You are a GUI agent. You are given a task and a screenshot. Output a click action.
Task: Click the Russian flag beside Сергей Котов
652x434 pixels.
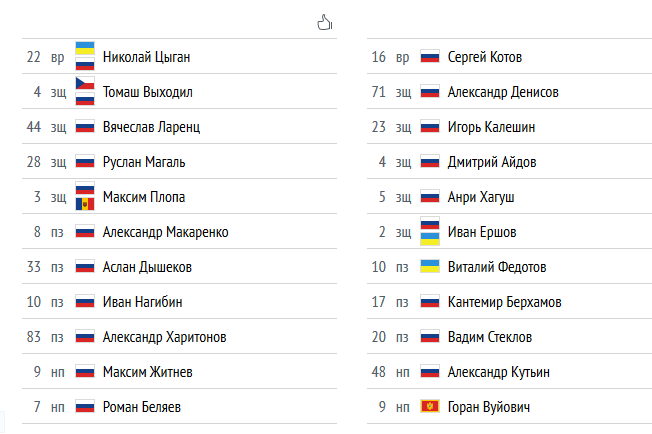[430, 57]
